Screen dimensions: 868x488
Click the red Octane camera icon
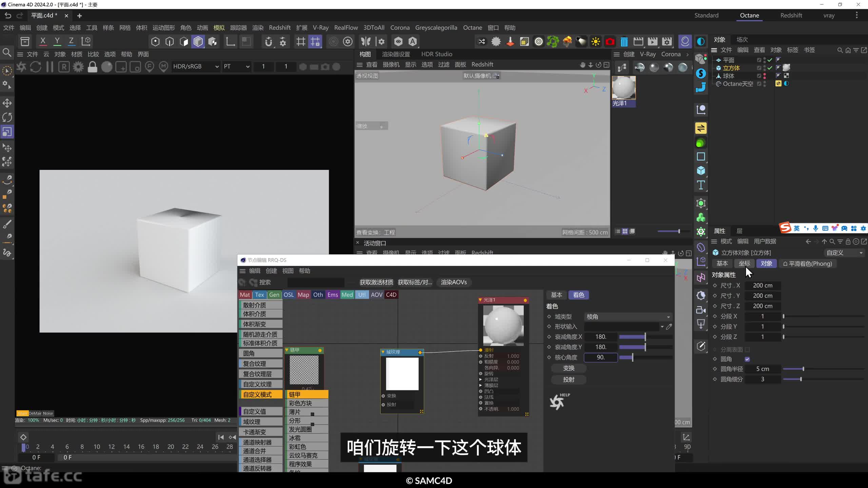coord(610,42)
